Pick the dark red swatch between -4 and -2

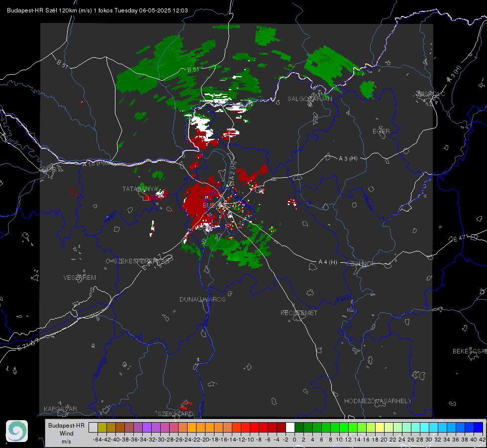[x=281, y=427]
